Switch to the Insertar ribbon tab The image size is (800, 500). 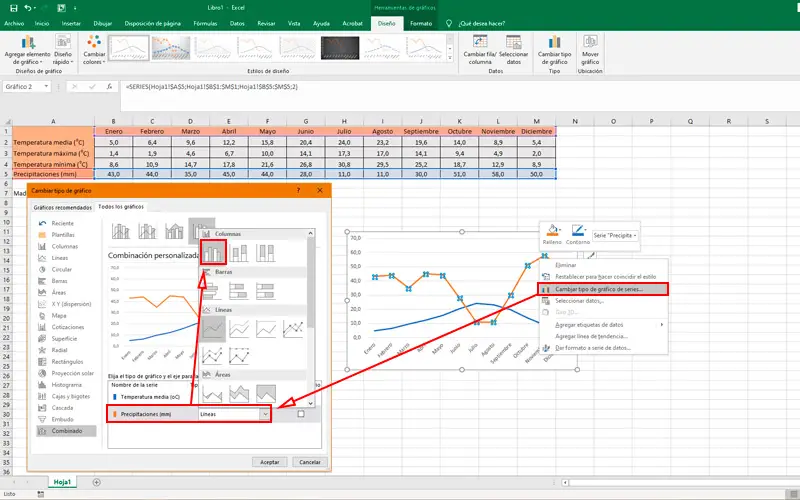click(71, 23)
